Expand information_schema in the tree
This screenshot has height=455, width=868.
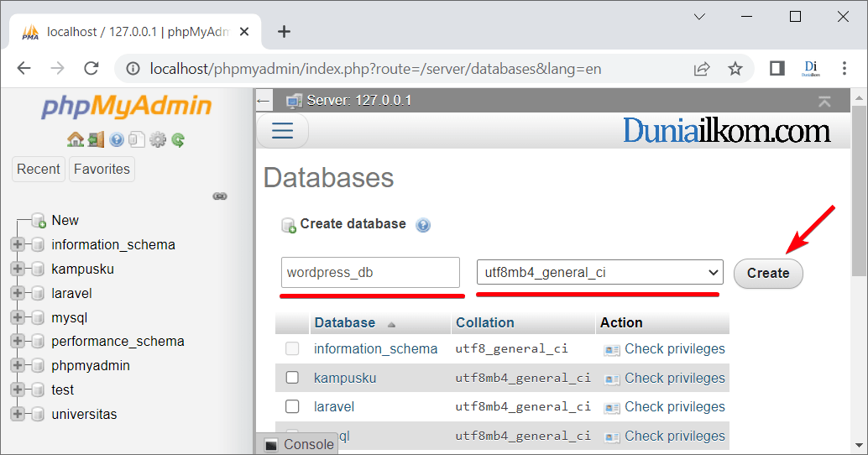point(17,244)
